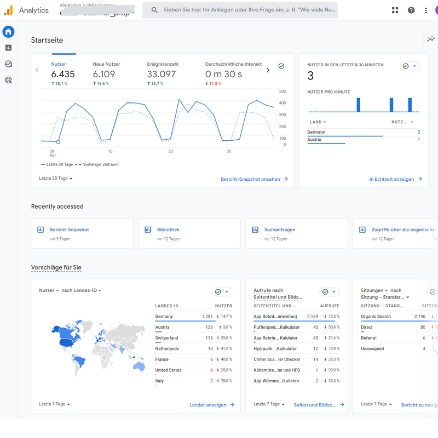Click the Austria row in realtime card
The height and width of the screenshot is (438, 438).
[363, 140]
